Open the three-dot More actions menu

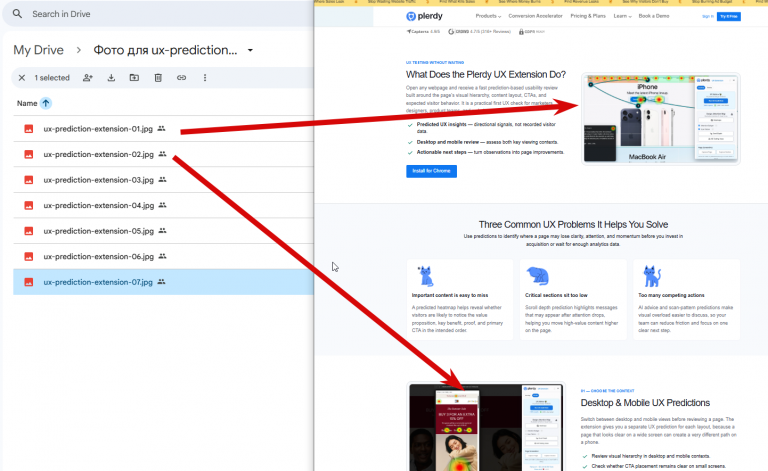point(205,78)
